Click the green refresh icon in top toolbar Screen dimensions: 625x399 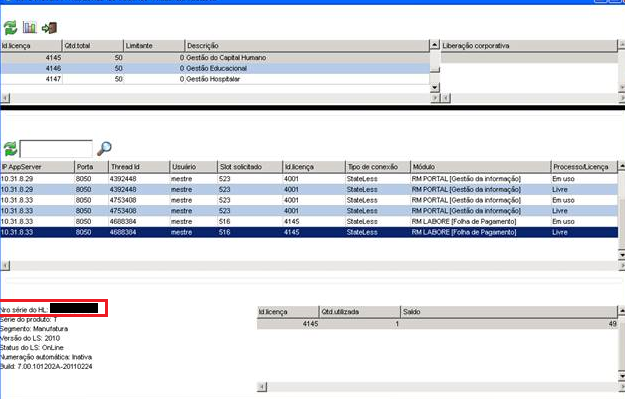(x=10, y=28)
